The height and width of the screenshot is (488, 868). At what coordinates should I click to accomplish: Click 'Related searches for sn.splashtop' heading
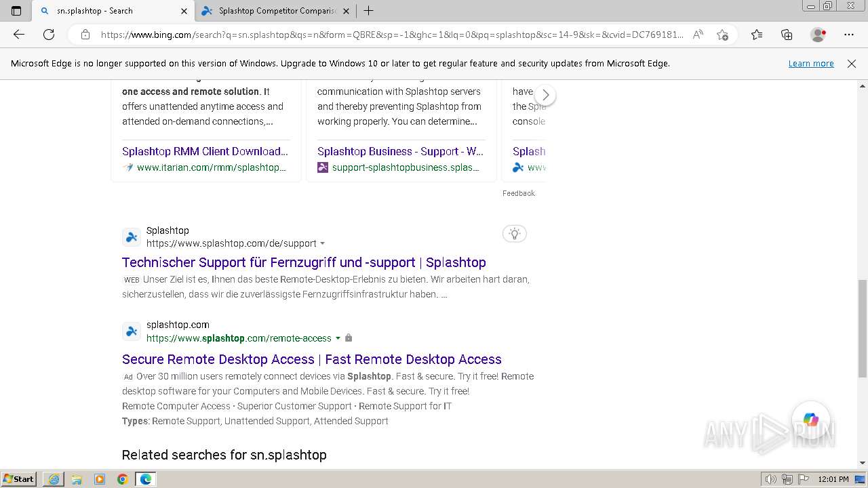tap(224, 455)
